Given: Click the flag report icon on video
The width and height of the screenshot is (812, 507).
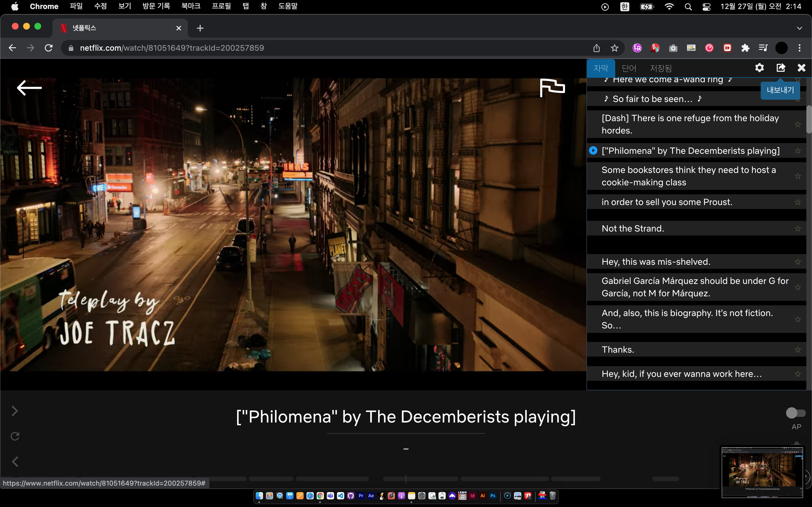Looking at the screenshot, I should tap(552, 88).
